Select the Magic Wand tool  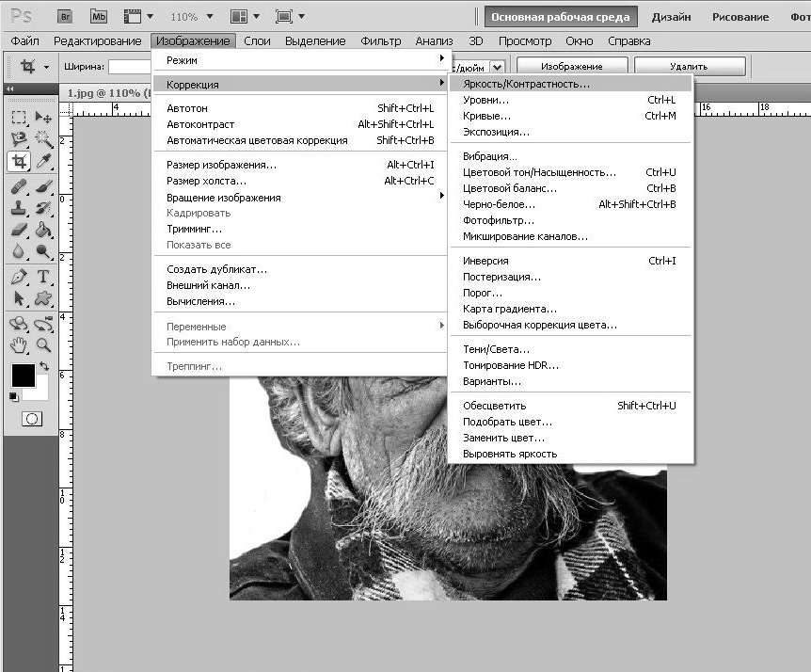click(x=43, y=138)
